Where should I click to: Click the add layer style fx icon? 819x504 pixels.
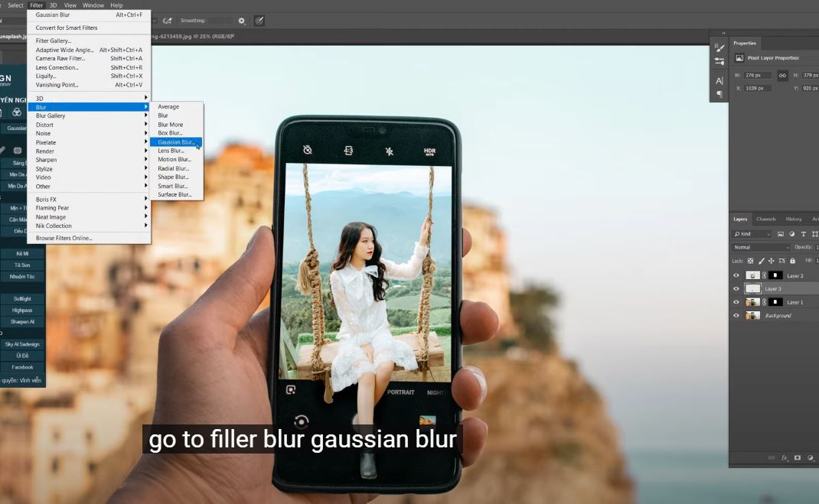[785, 457]
